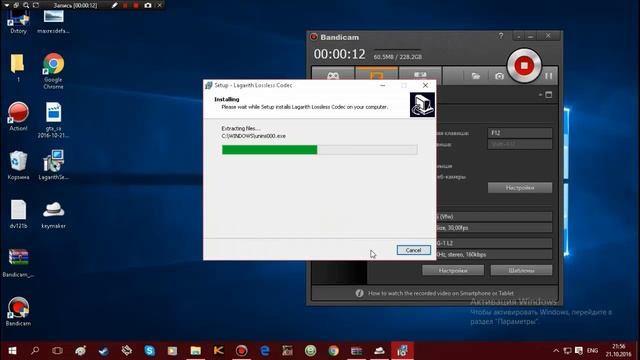Open the Шаблоны presets button
Viewport: 640px width, 360px height.
click(521, 270)
